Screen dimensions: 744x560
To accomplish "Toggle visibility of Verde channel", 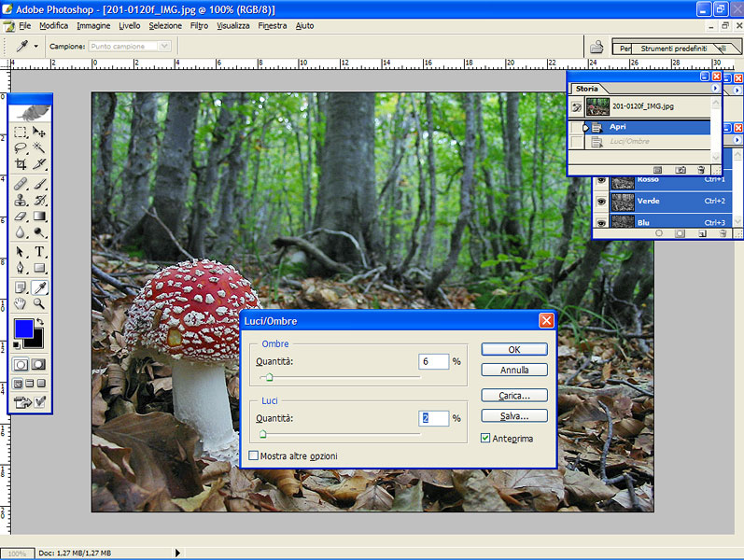I will click(601, 202).
